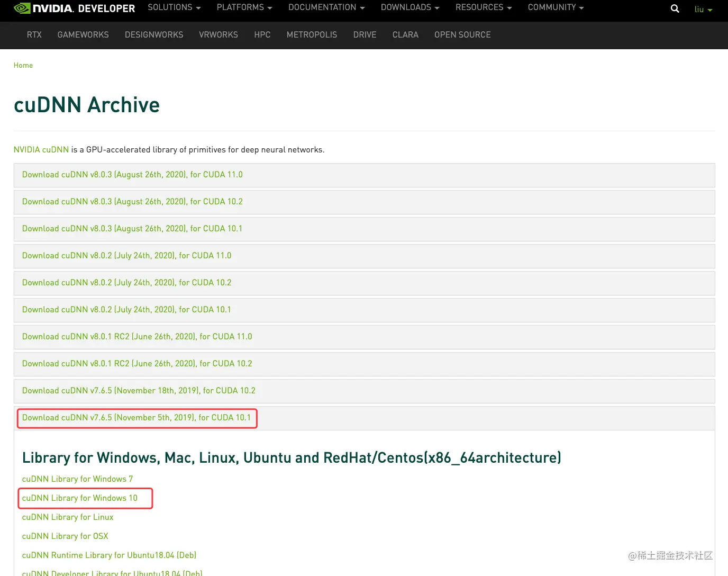Image resolution: width=728 pixels, height=576 pixels.
Task: Open the liu user account dropdown
Action: (x=703, y=10)
